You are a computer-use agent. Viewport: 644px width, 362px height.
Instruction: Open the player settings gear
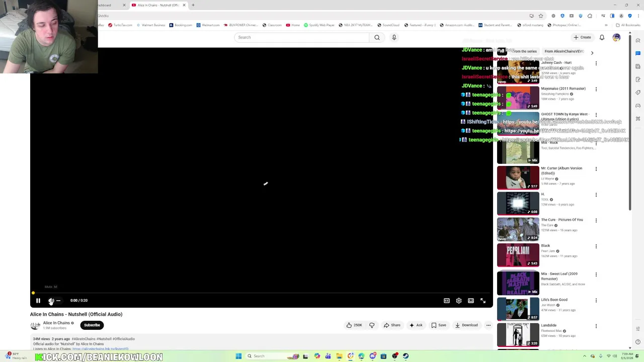[459, 301]
